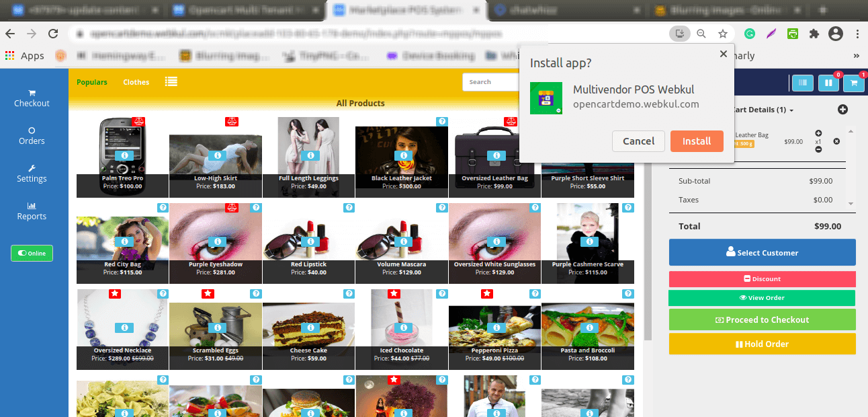This screenshot has height=417, width=868.
Task: Click the cart icon with badge
Action: (853, 83)
